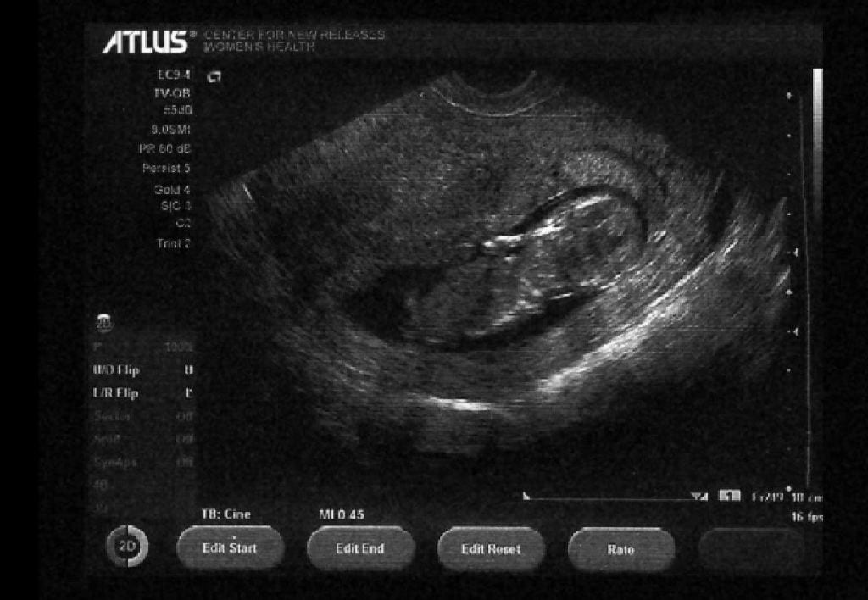The width and height of the screenshot is (868, 600).
Task: Click the 'Gold 4' parameter
Action: click(172, 190)
